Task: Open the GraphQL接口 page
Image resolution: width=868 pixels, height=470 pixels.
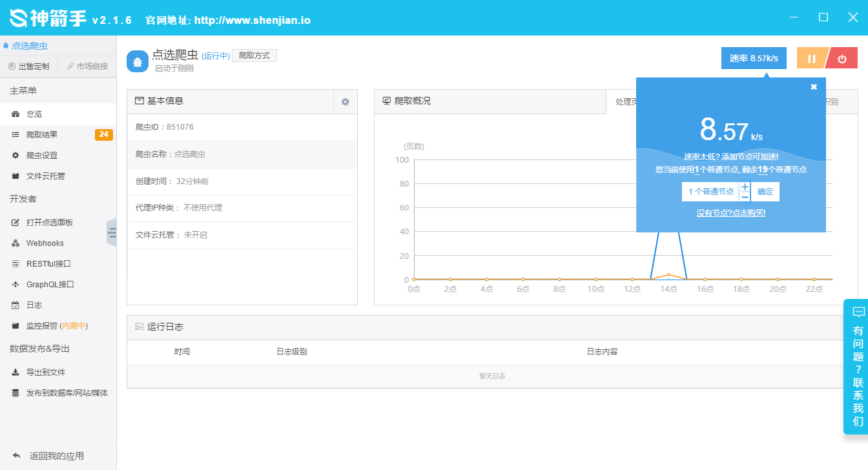Action: (x=50, y=284)
